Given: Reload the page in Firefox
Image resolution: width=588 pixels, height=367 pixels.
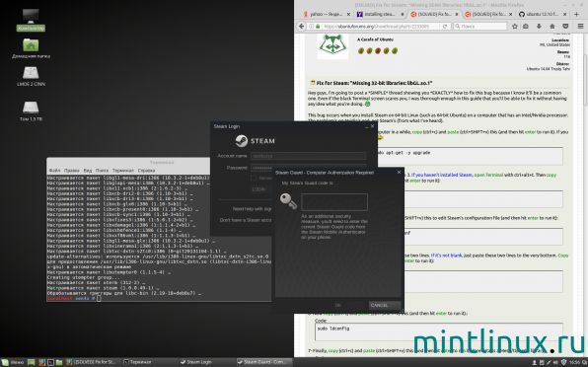Looking at the screenshot, I should pos(445,27).
